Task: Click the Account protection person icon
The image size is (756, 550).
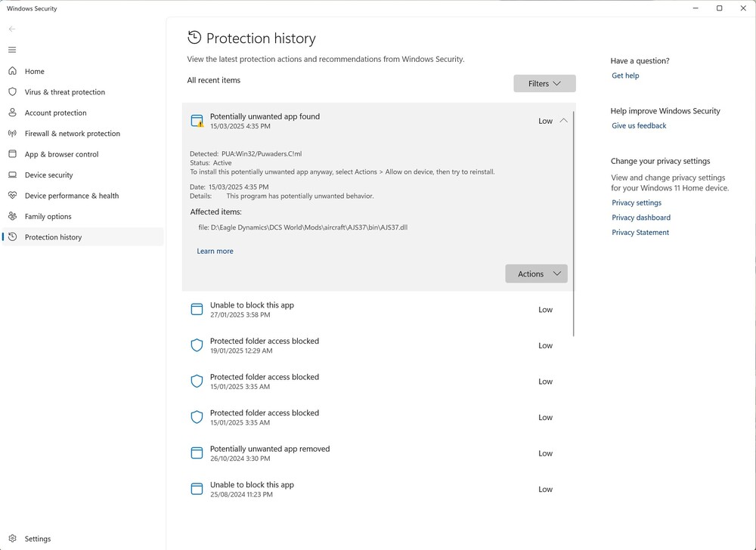Action: 12,113
